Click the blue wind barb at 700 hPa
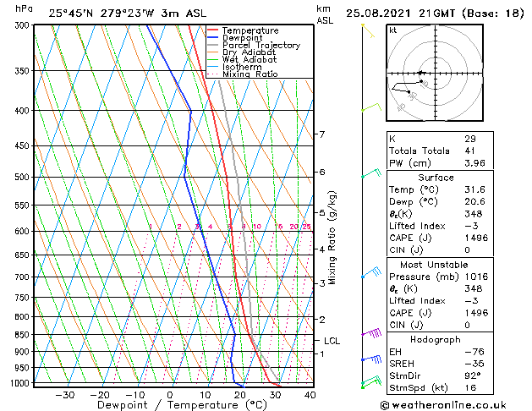 tap(370, 273)
